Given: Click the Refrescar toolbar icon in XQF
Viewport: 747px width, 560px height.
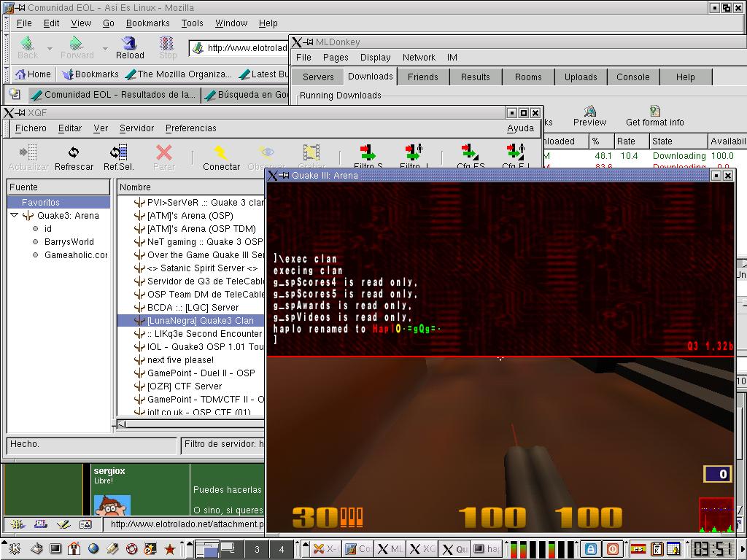Looking at the screenshot, I should (74, 152).
